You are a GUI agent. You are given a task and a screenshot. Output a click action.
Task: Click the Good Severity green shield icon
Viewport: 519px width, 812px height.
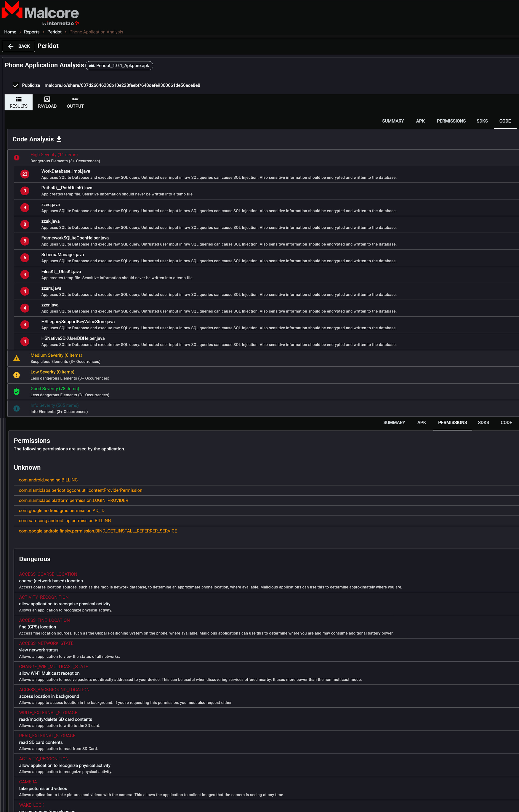16,391
